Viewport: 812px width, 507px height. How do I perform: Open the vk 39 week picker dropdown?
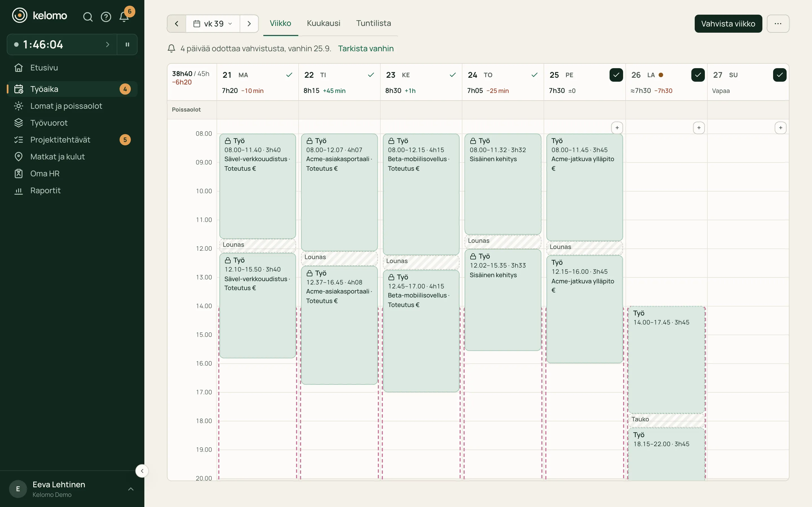[213, 24]
